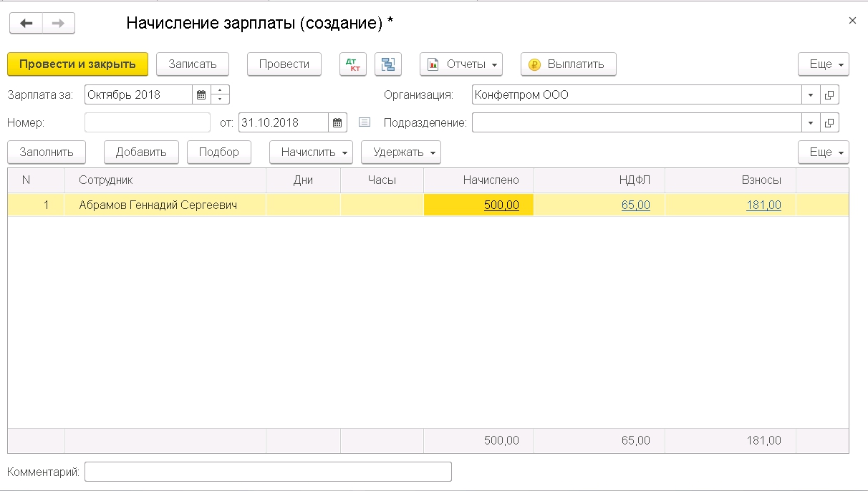Click the date field 31.10.2018
Viewport: 868px width, 491px height.
284,122
